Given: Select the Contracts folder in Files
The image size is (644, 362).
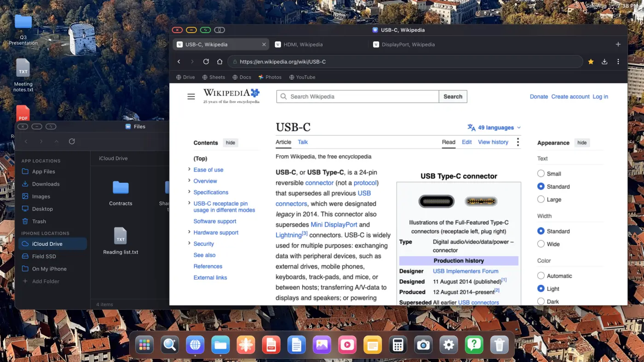Looking at the screenshot, I should pos(121,193).
